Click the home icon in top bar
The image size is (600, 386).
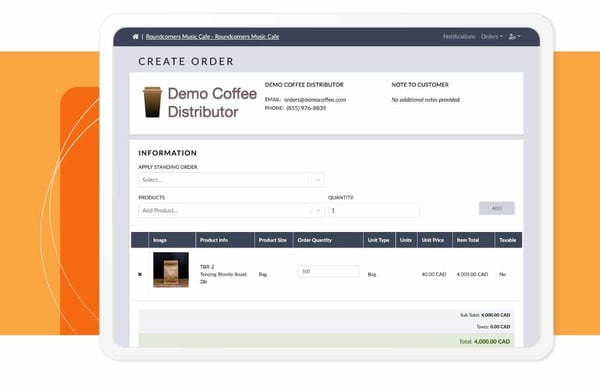pyautogui.click(x=135, y=37)
